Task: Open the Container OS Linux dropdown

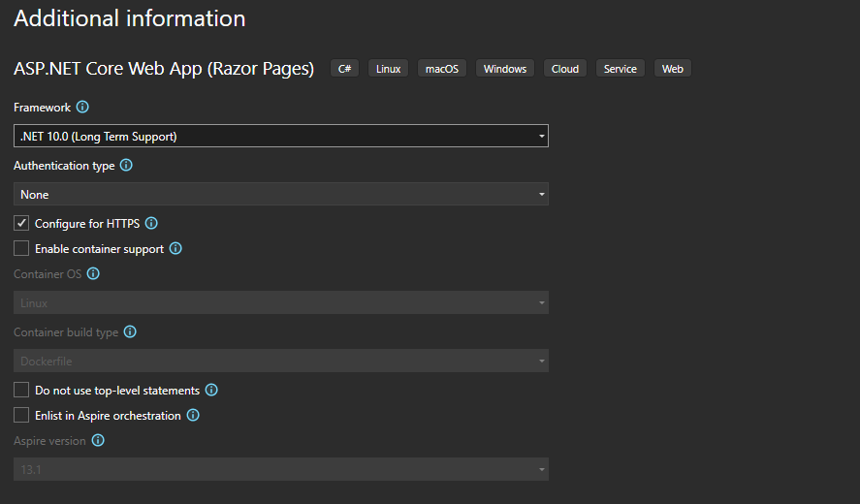Action: coord(281,303)
